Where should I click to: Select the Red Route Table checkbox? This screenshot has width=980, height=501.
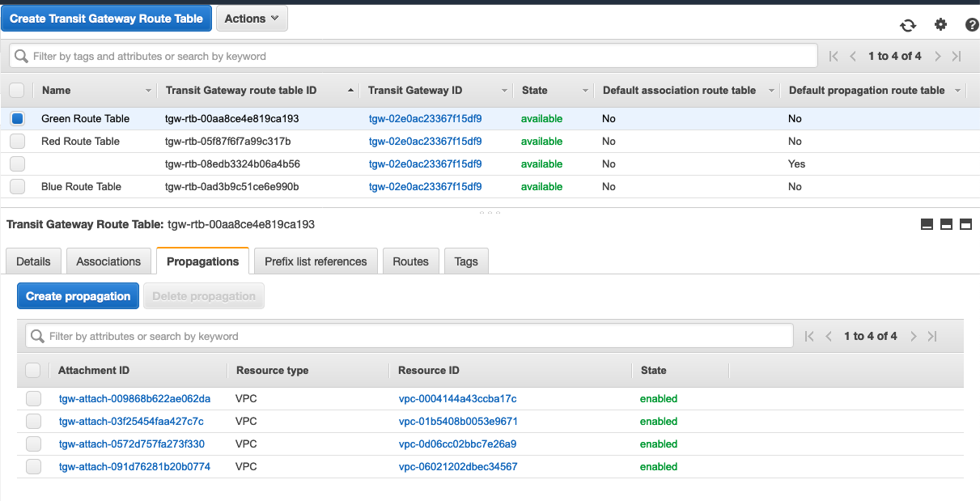[x=17, y=142]
